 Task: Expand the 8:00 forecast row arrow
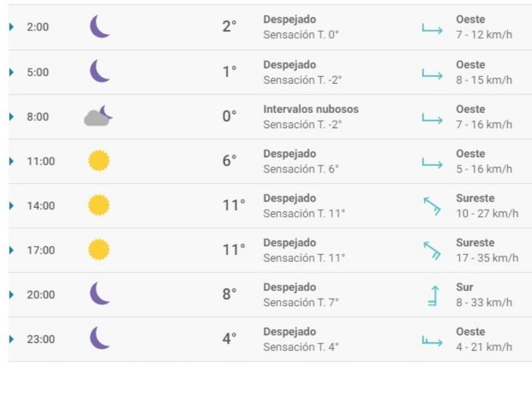click(x=11, y=116)
